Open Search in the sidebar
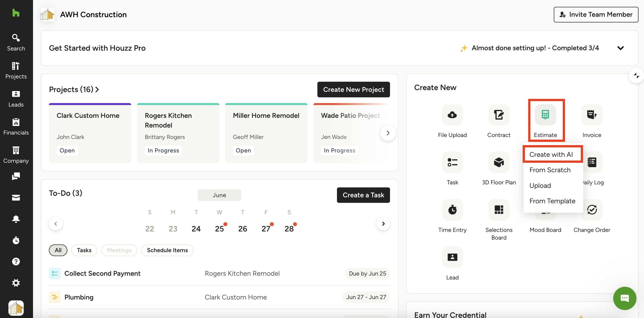644x318 pixels. click(x=16, y=43)
